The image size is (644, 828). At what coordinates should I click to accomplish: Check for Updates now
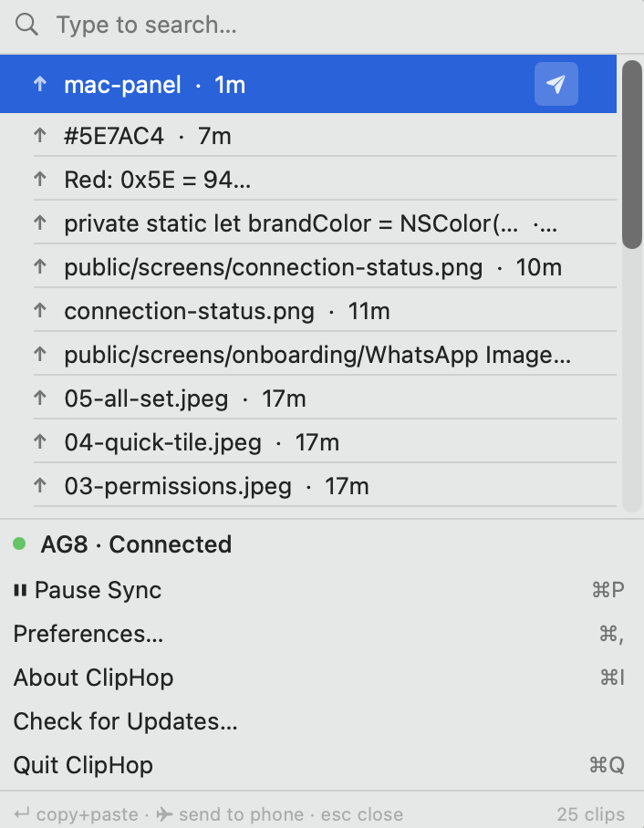(x=123, y=721)
